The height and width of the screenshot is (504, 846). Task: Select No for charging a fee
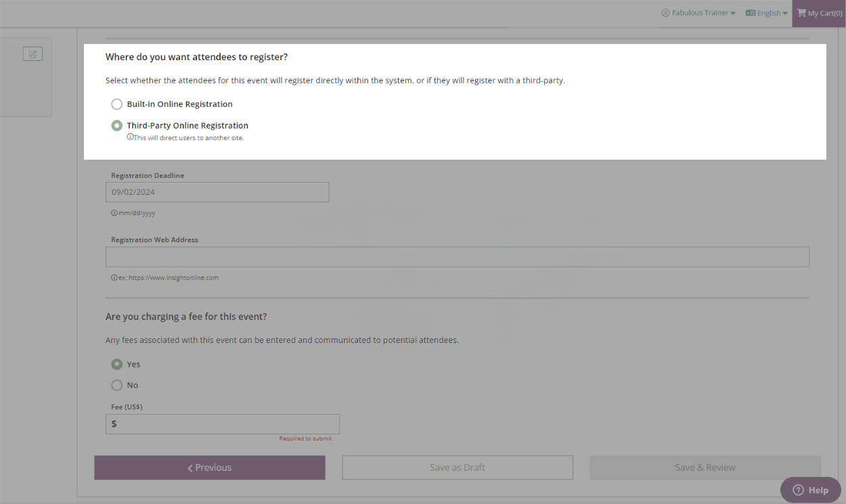(116, 385)
